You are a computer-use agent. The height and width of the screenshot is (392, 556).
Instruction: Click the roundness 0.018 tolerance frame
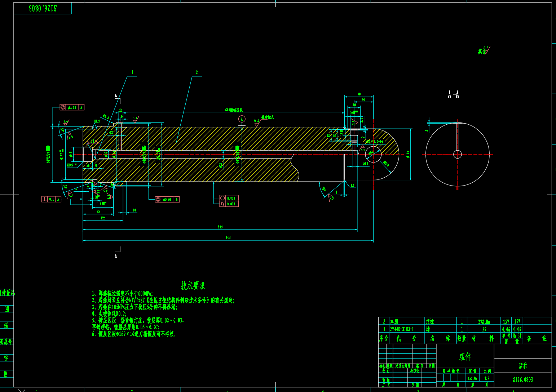tap(229, 198)
